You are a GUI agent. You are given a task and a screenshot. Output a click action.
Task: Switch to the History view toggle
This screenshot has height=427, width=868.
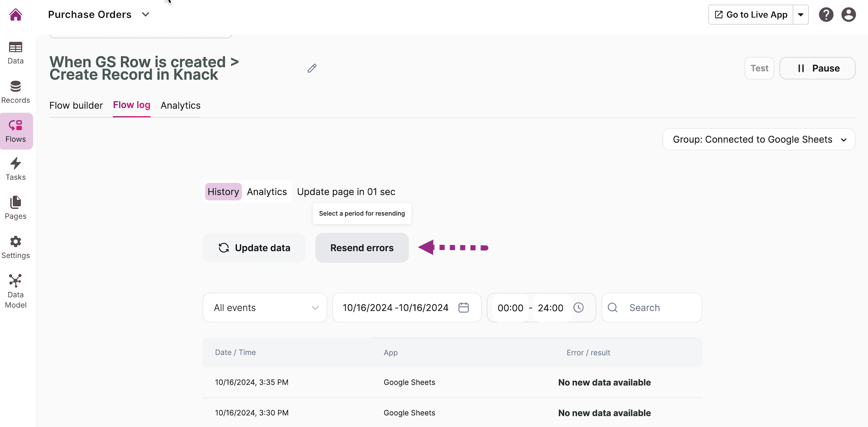pos(223,192)
